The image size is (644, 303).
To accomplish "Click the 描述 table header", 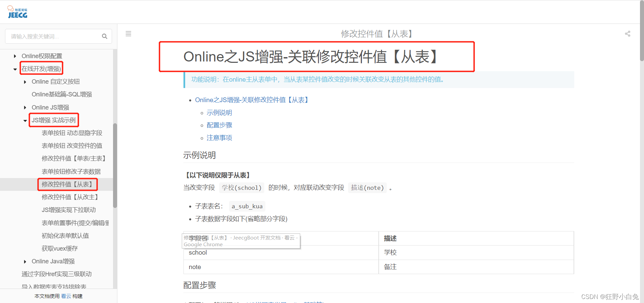I will click(476, 239).
